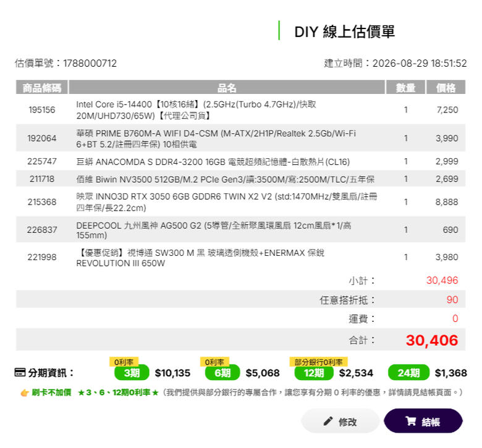482x448 pixels.
Task: Click the quantity in the RTX 3050 row
Action: [406, 202]
